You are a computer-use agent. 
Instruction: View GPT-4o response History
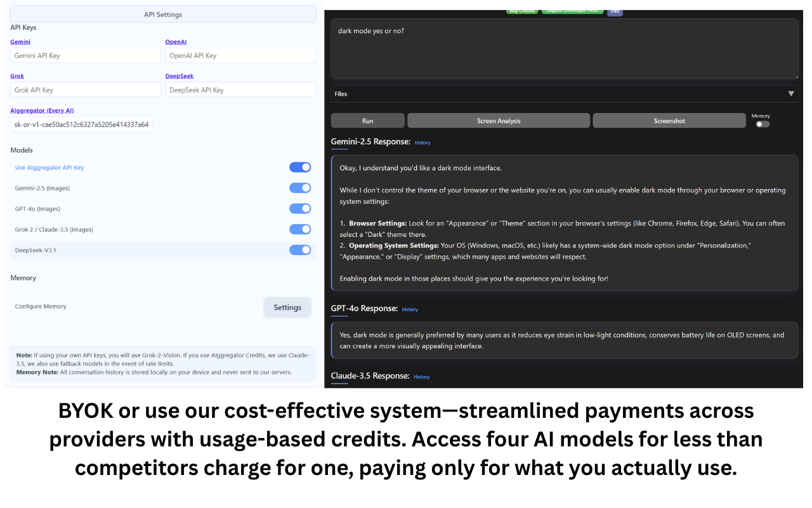click(409, 309)
